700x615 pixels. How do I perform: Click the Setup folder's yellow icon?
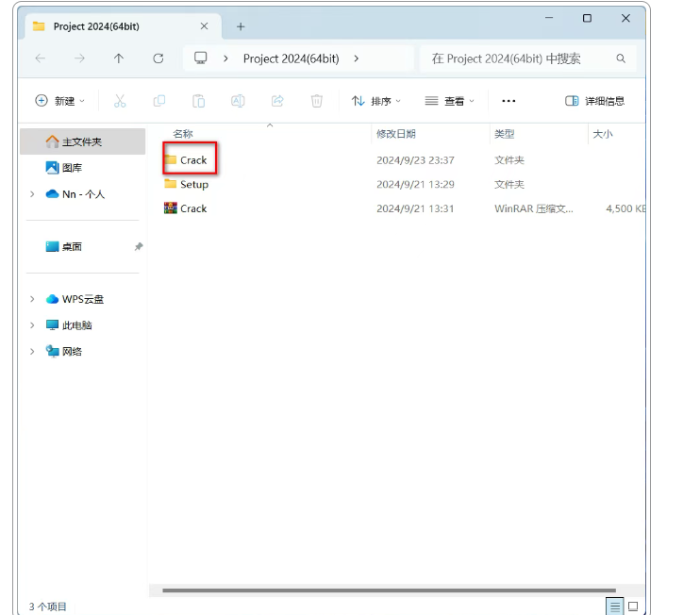coord(171,184)
